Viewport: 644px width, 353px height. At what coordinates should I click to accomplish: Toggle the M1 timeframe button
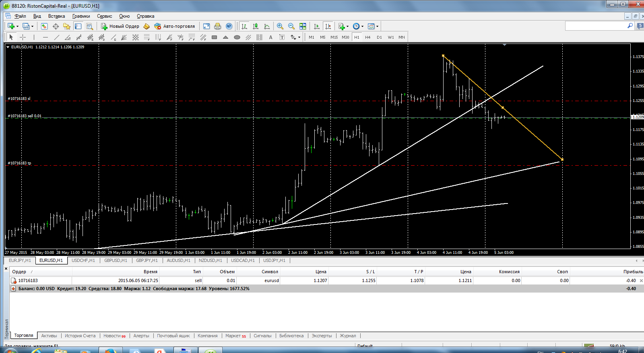[x=312, y=37]
